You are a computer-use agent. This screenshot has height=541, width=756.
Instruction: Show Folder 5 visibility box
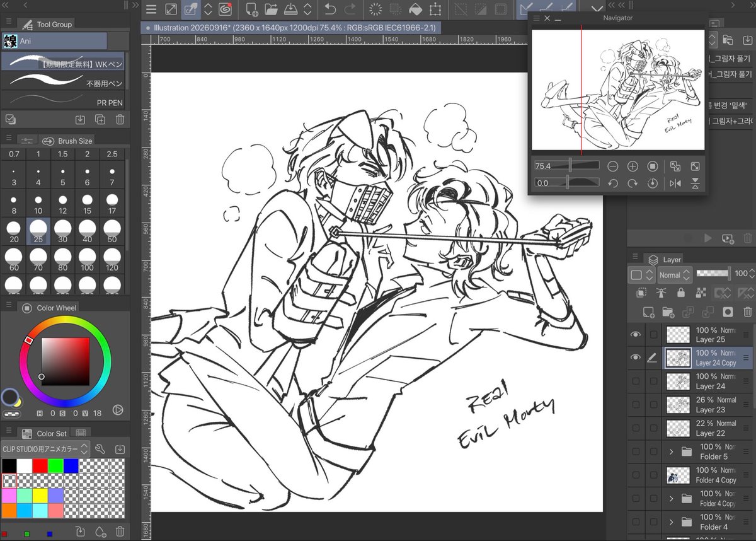tap(635, 451)
